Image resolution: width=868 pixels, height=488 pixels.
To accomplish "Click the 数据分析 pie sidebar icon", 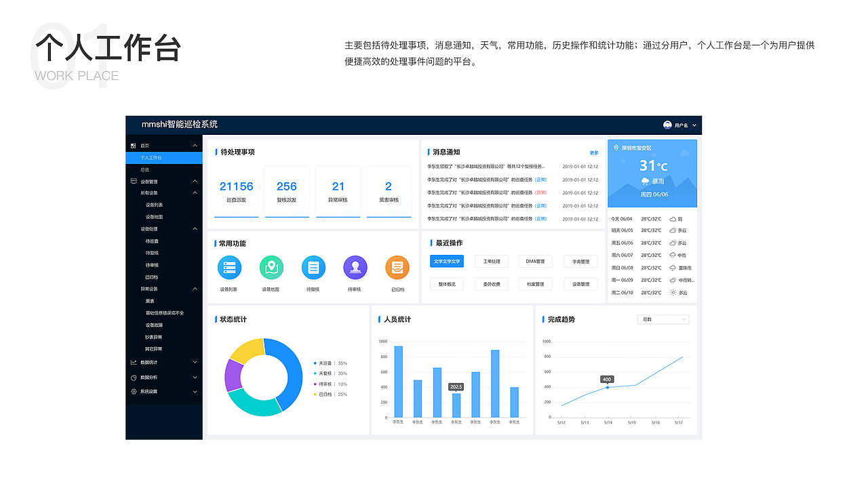I will (x=134, y=377).
